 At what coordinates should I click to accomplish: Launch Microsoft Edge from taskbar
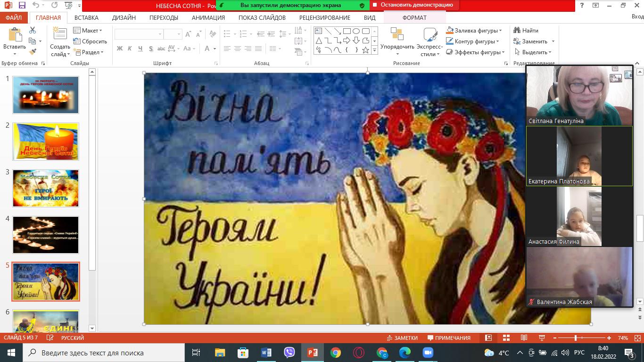tap(405, 353)
